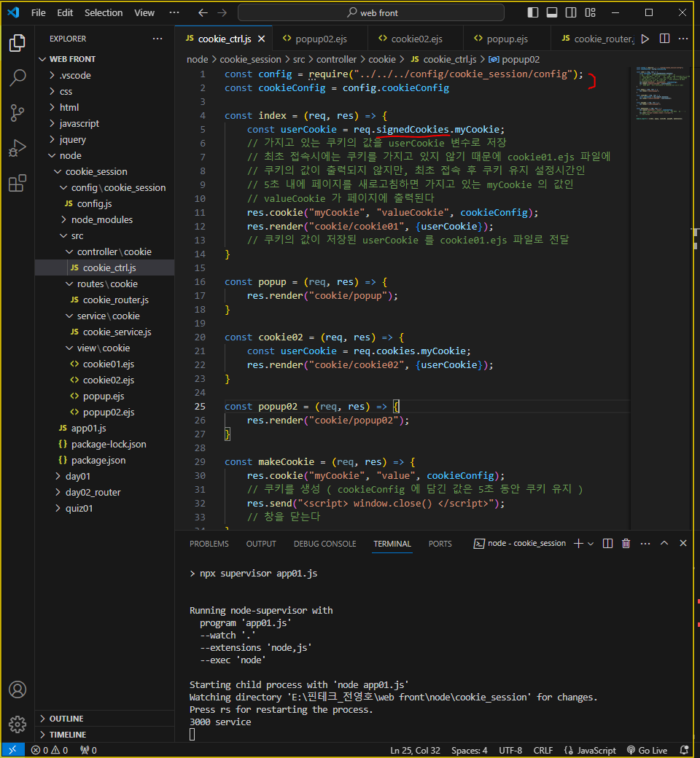Open cookie_service.js file
The width and height of the screenshot is (700, 758).
105,332
